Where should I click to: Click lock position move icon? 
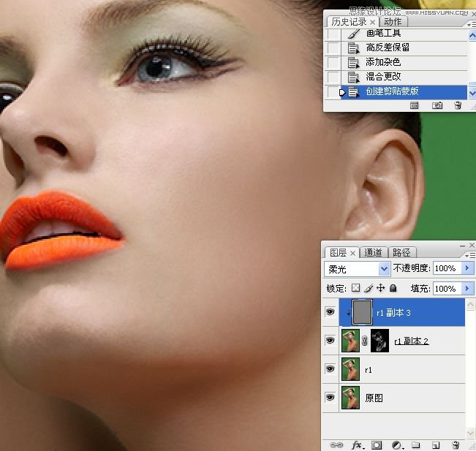pos(380,288)
